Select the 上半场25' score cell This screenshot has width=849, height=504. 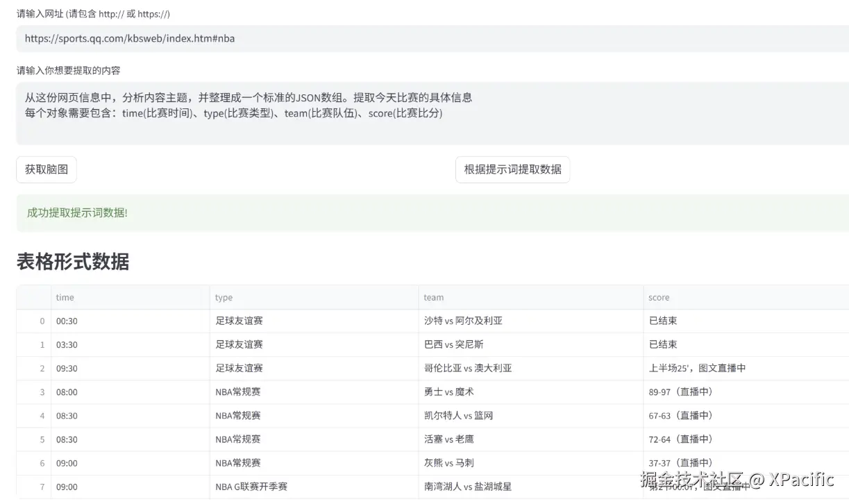(746, 368)
